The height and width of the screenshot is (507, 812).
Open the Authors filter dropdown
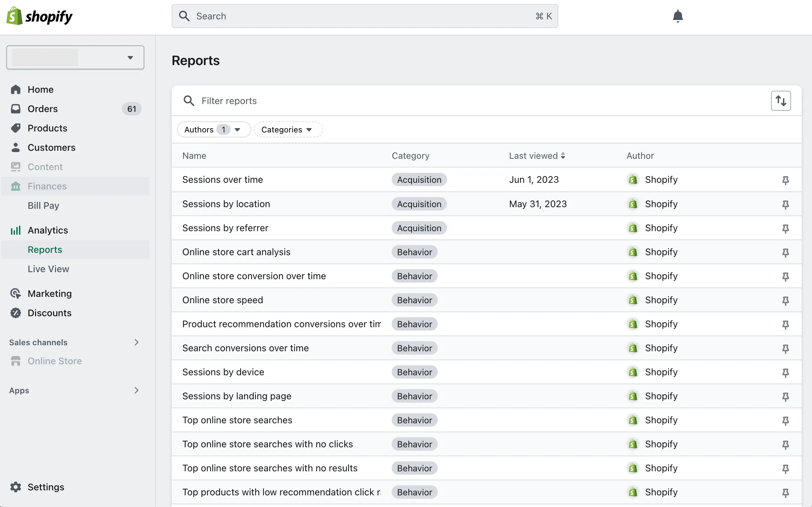click(213, 129)
